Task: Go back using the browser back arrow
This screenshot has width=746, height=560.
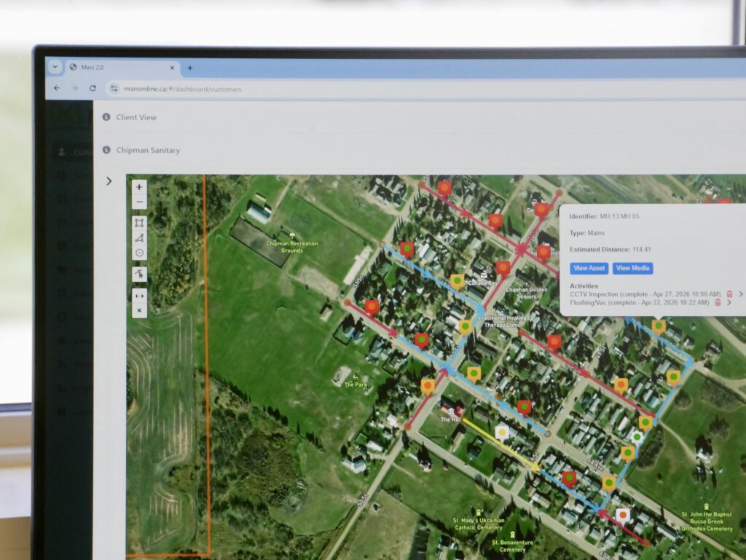Action: pos(57,88)
